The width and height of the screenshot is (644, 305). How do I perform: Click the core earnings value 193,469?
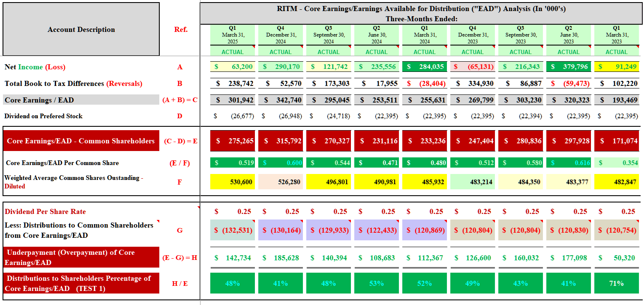[x=616, y=100]
